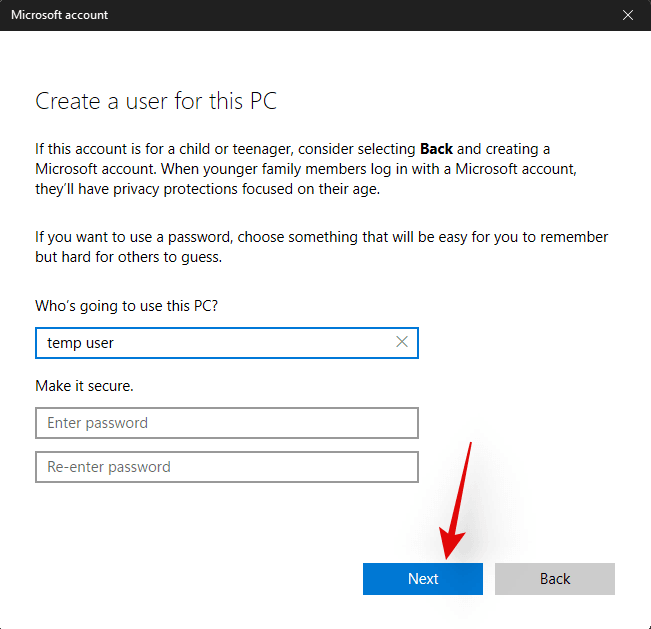Viewport: 651px width, 629px height.
Task: Click the words "temp user" in the name box
Action: point(81,343)
